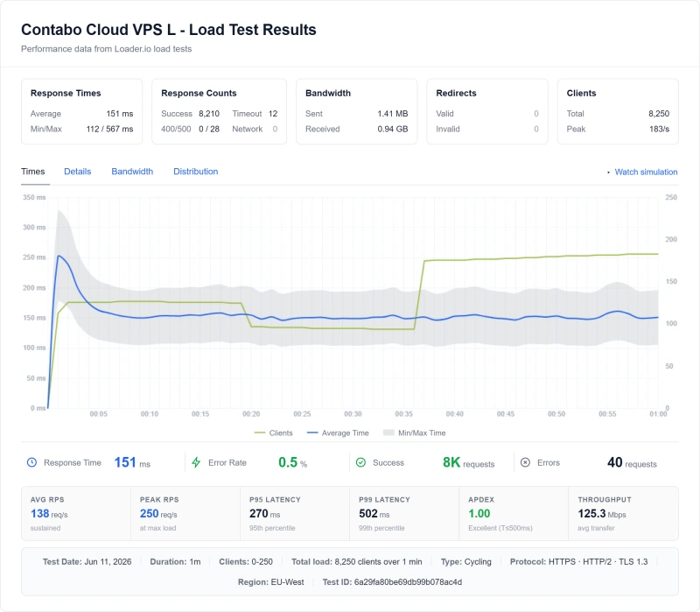Click the clock icon beside Response Time

point(31,462)
